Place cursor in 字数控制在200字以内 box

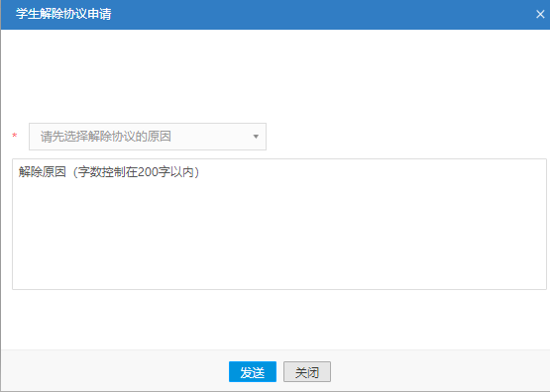coord(279,224)
